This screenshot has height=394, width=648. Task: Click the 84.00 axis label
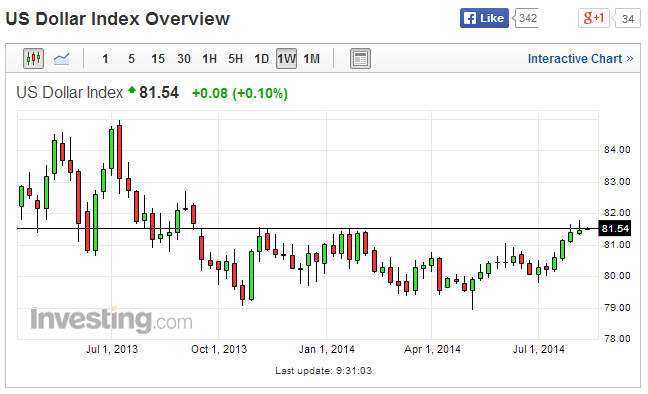point(617,150)
